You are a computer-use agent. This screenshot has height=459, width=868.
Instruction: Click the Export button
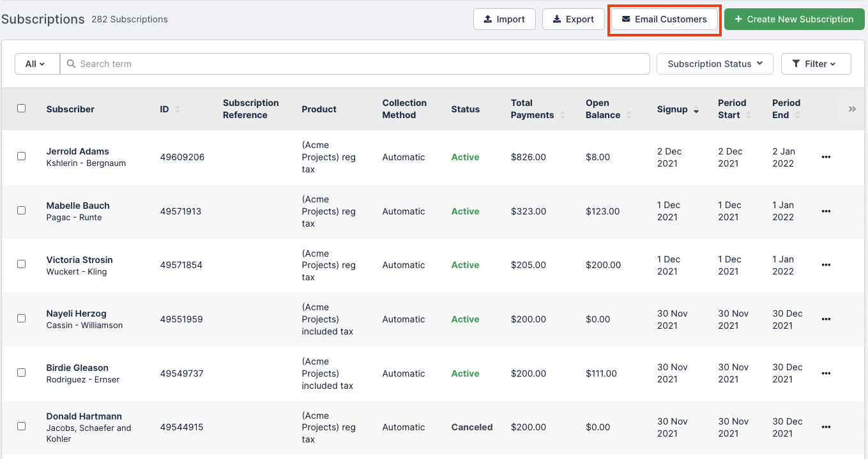(x=573, y=19)
